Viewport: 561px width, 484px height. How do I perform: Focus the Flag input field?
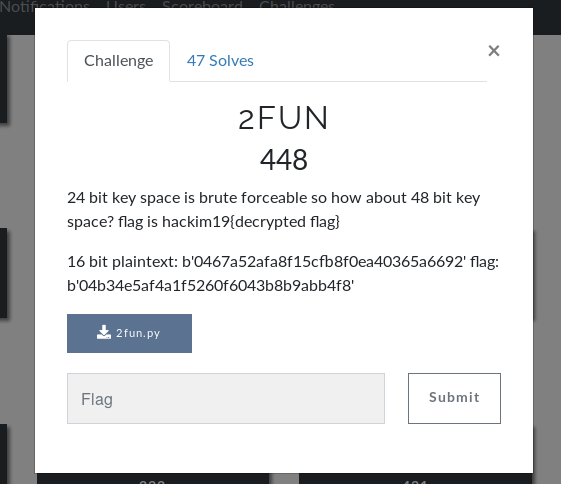click(226, 399)
